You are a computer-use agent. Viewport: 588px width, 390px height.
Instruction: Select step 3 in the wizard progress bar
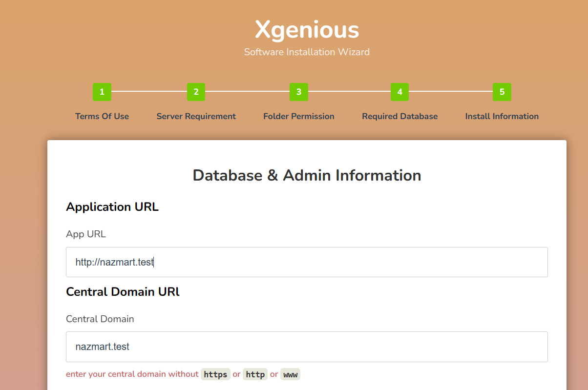(x=298, y=92)
